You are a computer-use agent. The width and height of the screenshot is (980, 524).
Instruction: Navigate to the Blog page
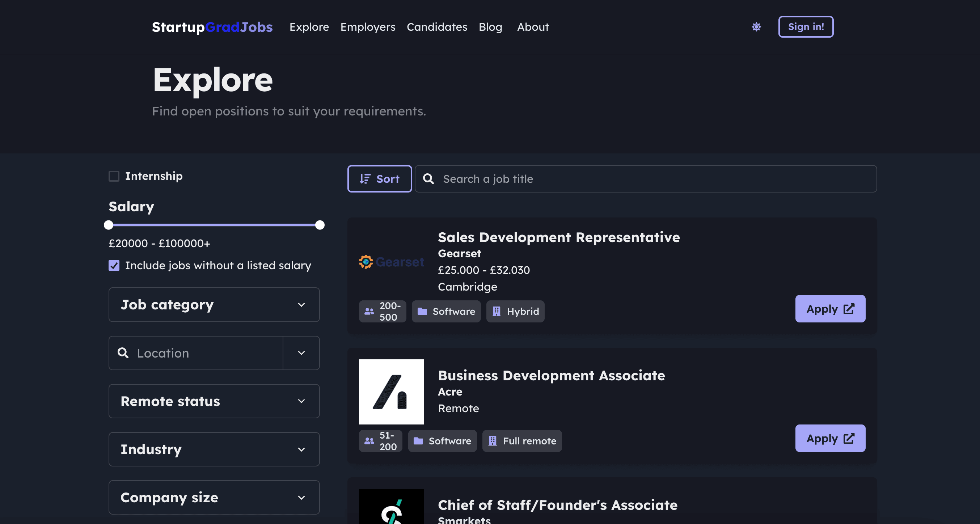point(490,27)
